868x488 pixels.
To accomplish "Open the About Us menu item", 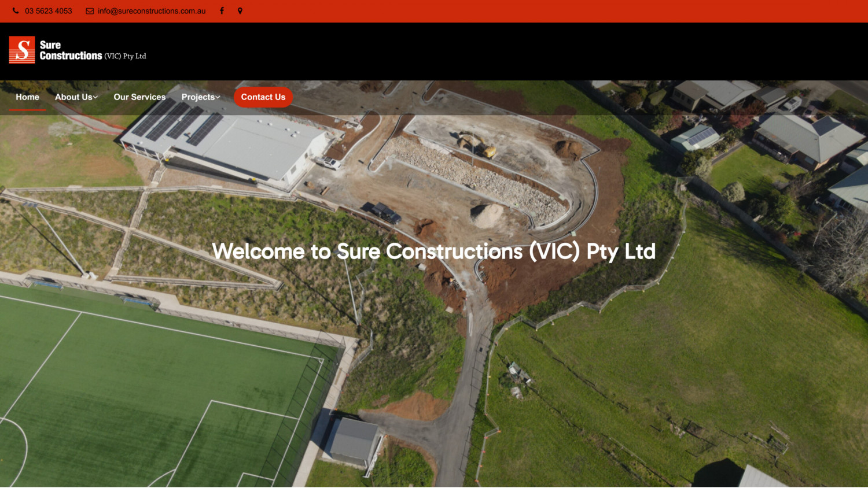I will point(73,97).
